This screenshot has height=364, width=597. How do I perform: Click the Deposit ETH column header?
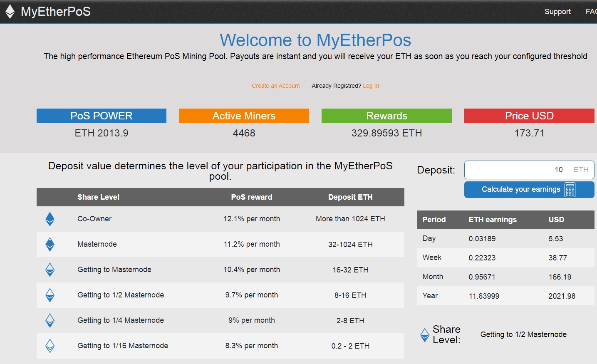click(350, 197)
